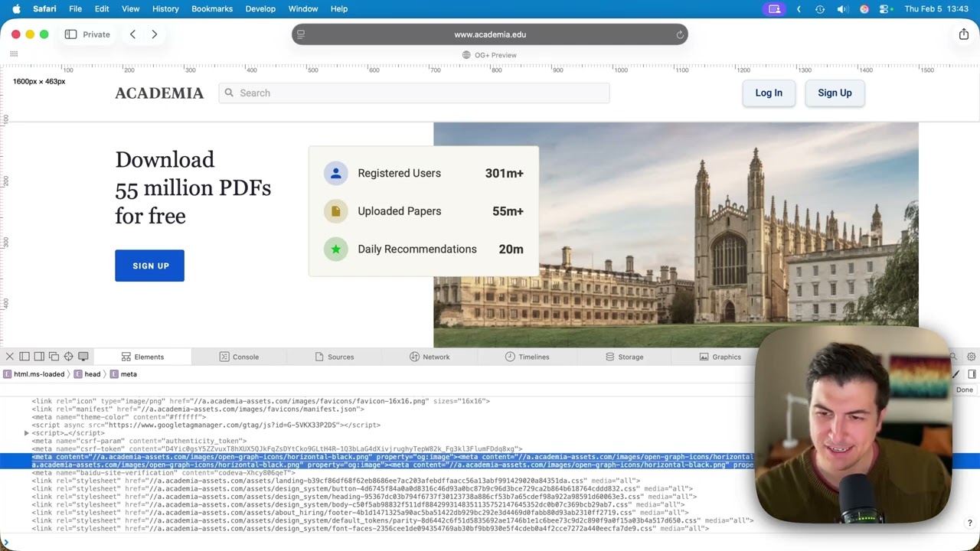Open the Help menu
Viewport: 980px width, 551px height.
click(x=339, y=9)
